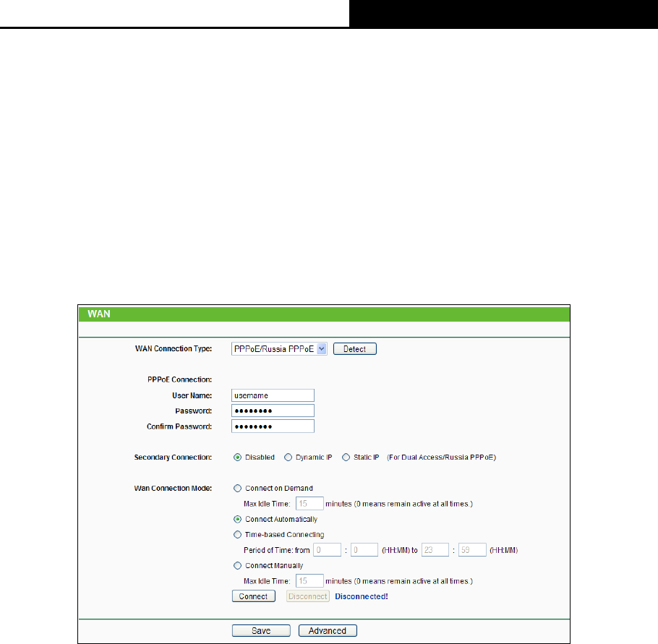Image resolution: width=658 pixels, height=644 pixels.
Task: Click the User Name input field
Action: pos(273,395)
